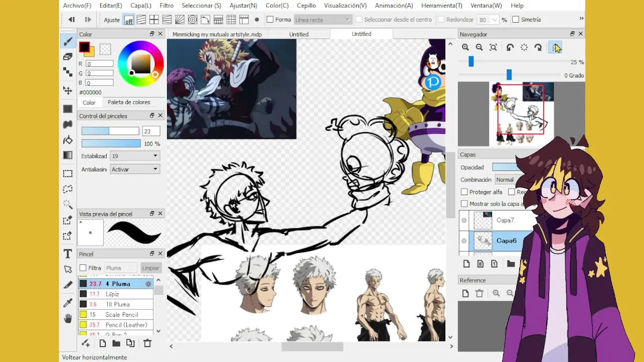Select the Eraser tool
This screenshot has width=644, height=362.
(x=67, y=57)
